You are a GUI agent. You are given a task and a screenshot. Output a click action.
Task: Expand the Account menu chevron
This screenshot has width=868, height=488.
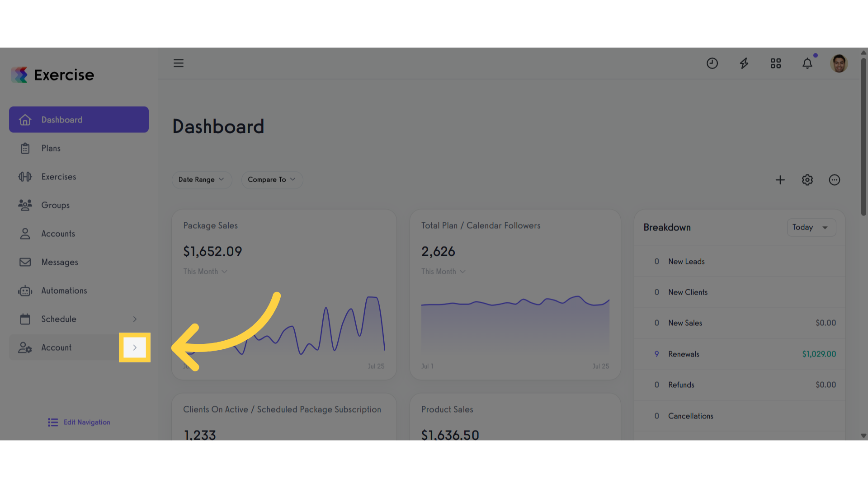click(135, 347)
